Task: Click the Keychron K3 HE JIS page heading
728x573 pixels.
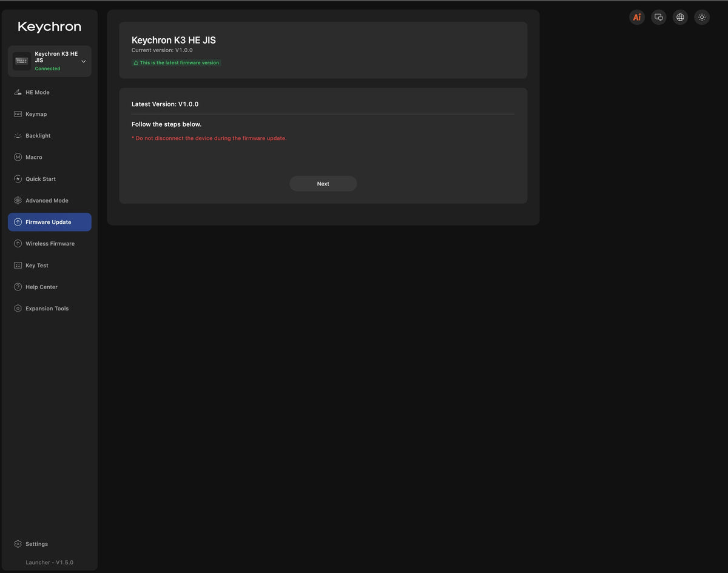Action: [x=174, y=40]
